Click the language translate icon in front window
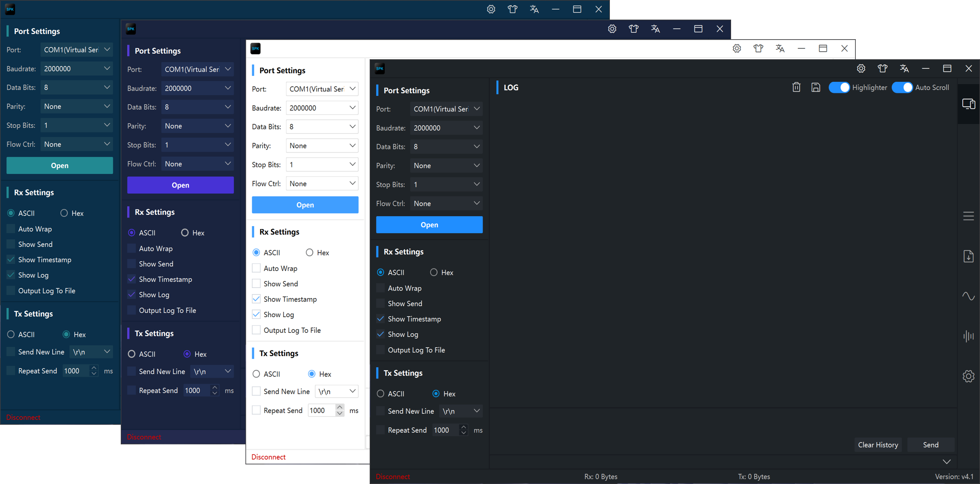This screenshot has height=484, width=980. click(x=904, y=68)
